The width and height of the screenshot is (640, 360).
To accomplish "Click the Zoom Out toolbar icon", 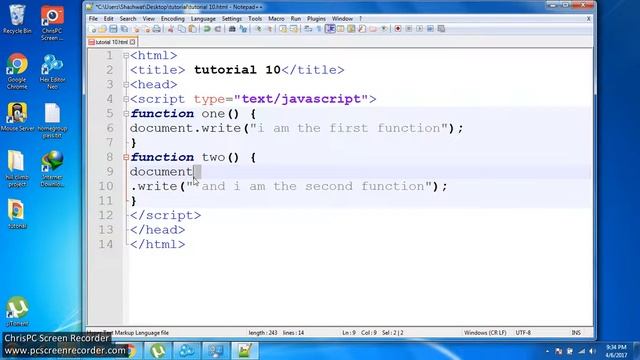I will click(x=269, y=29).
